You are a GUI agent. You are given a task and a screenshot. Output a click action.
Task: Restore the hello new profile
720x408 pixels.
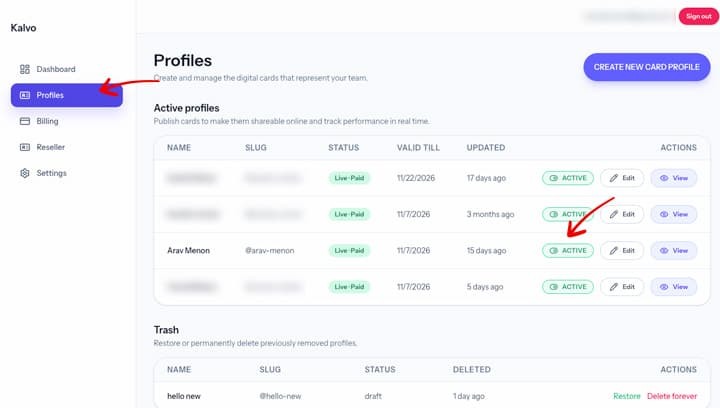(x=626, y=396)
